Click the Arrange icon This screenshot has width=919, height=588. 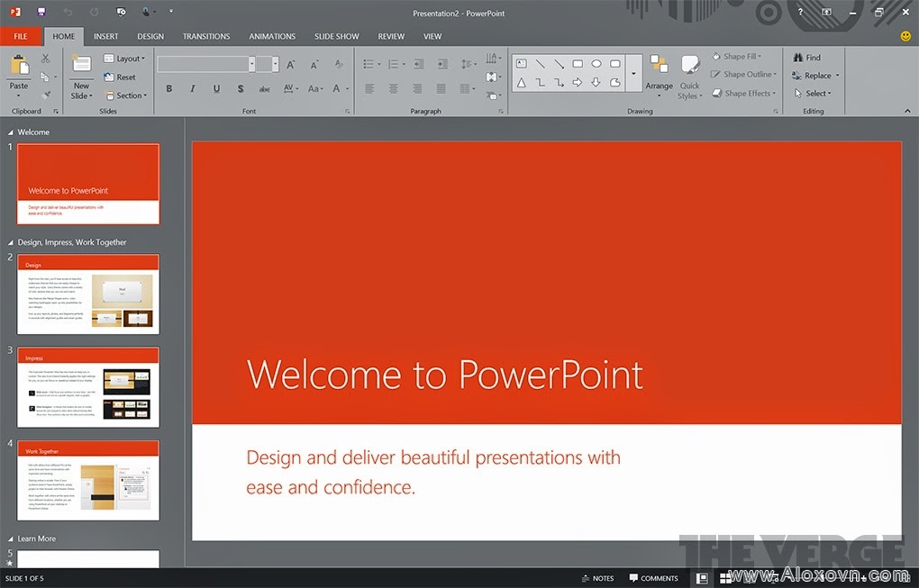659,65
